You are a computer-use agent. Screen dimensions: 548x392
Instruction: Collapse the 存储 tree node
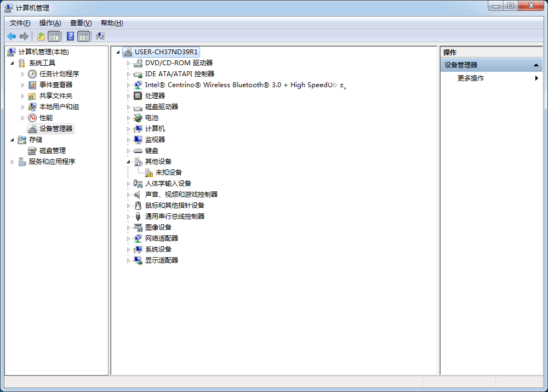click(x=12, y=140)
